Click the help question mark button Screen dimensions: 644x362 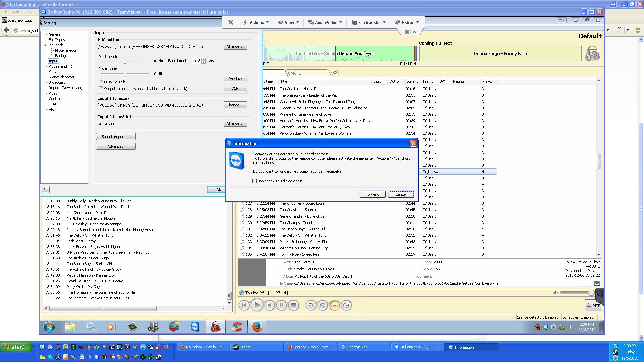[x=45, y=190]
